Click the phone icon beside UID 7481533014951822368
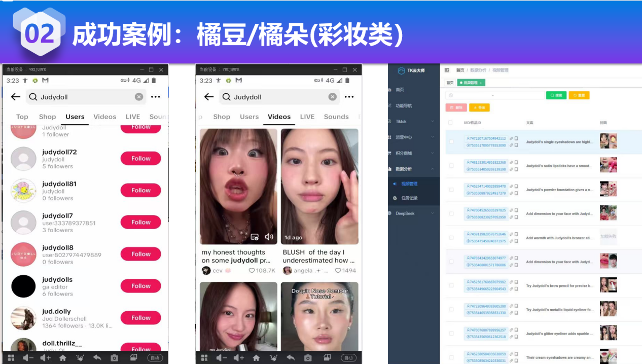The image size is (642, 364). [x=516, y=162]
